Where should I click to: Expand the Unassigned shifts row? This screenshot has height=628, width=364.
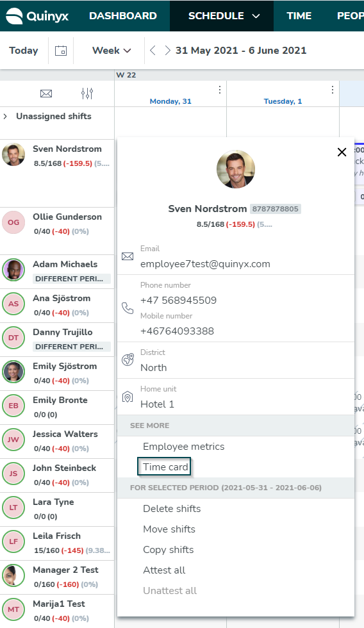click(5, 117)
